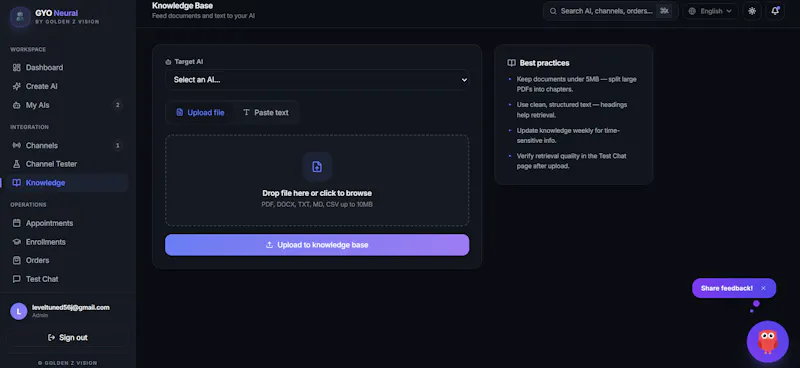Select the Upload file tab
Screen dimensions: 800x368
[x=200, y=112]
